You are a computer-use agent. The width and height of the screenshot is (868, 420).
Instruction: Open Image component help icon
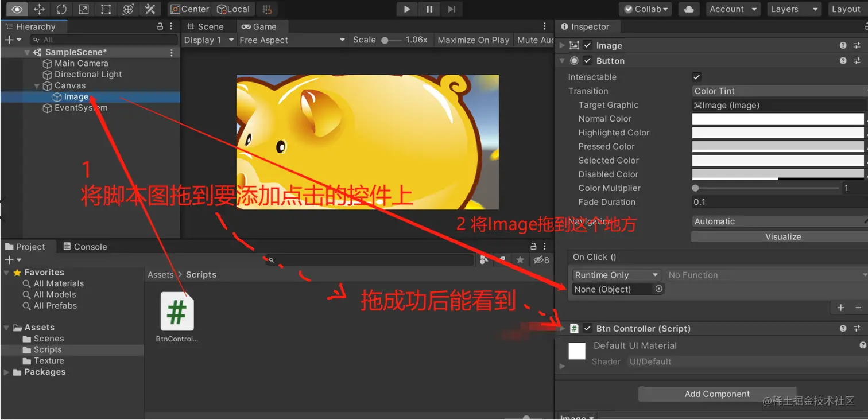843,46
